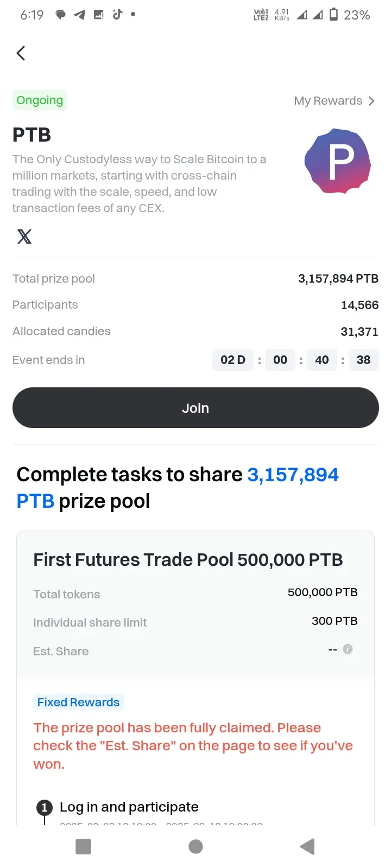The width and height of the screenshot is (391, 868).
Task: Tap the Join button
Action: [195, 408]
